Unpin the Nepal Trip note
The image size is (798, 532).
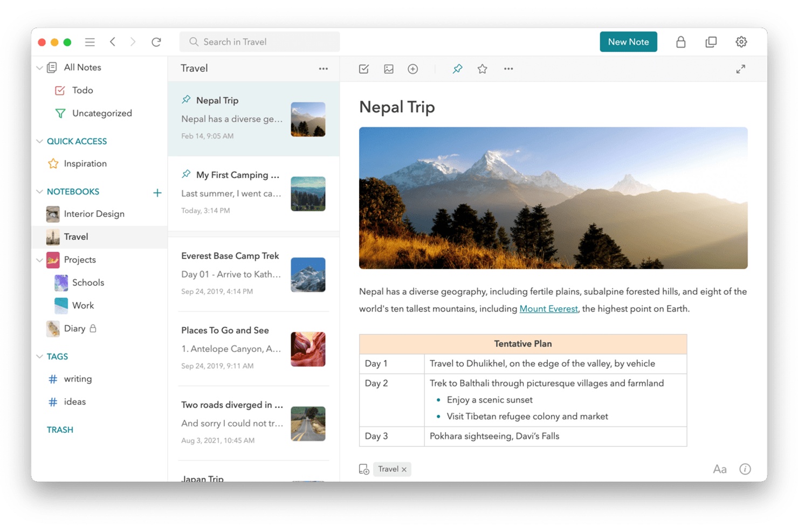[457, 69]
